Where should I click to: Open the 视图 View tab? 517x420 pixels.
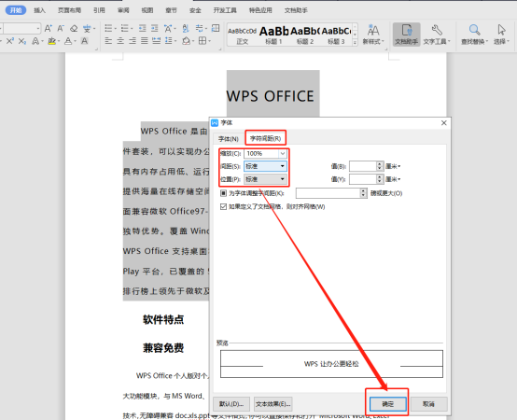[x=147, y=10]
